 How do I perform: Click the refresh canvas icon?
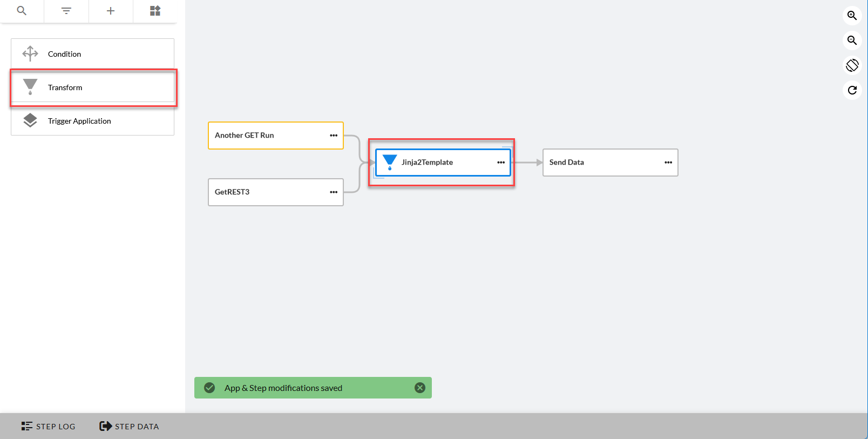click(x=852, y=90)
